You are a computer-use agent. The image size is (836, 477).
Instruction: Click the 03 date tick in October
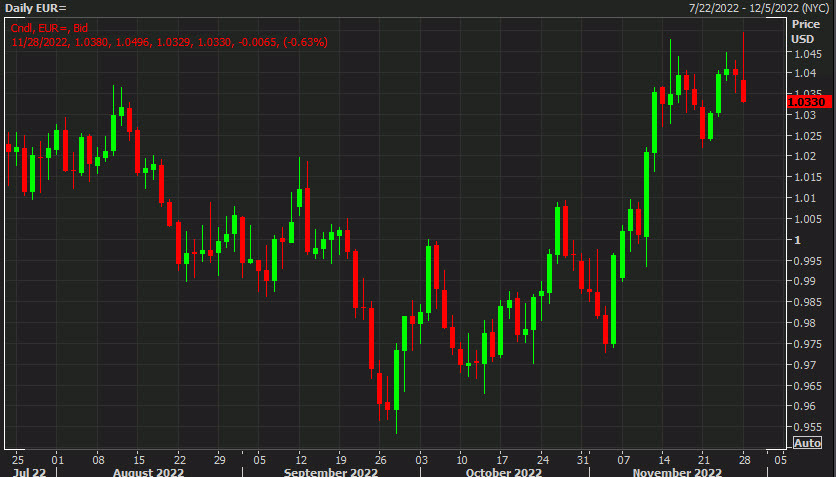click(421, 459)
